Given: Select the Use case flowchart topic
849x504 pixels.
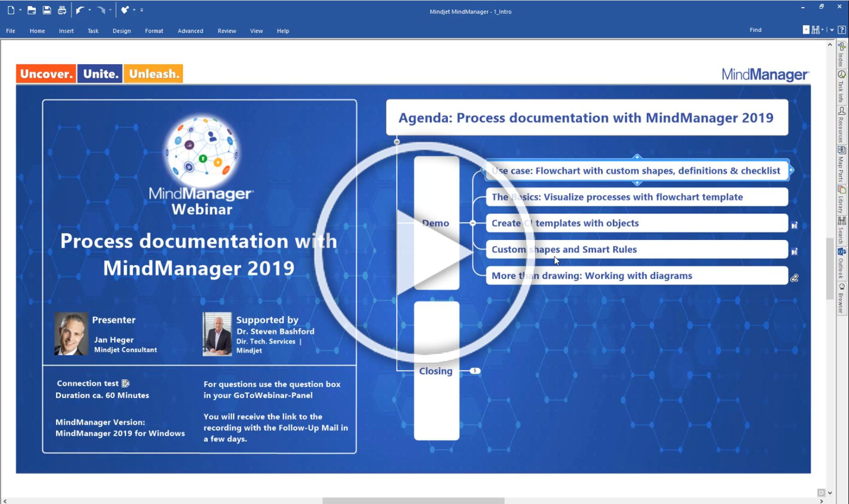Looking at the screenshot, I should (637, 171).
